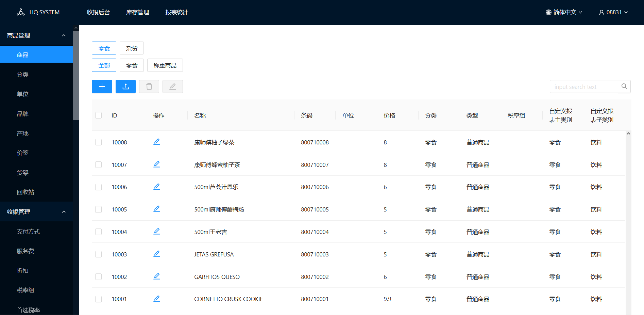
Task: Select the 全部 subcategory button
Action: (x=104, y=65)
